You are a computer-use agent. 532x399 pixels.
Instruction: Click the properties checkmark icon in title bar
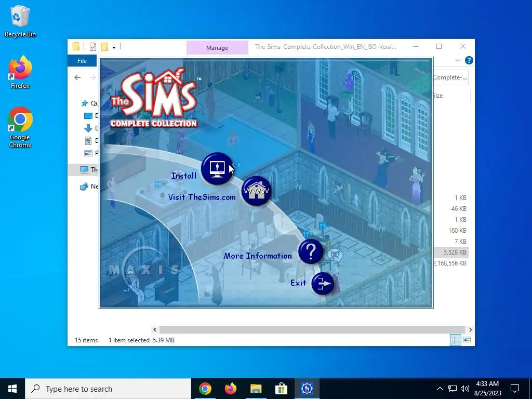pyautogui.click(x=93, y=47)
